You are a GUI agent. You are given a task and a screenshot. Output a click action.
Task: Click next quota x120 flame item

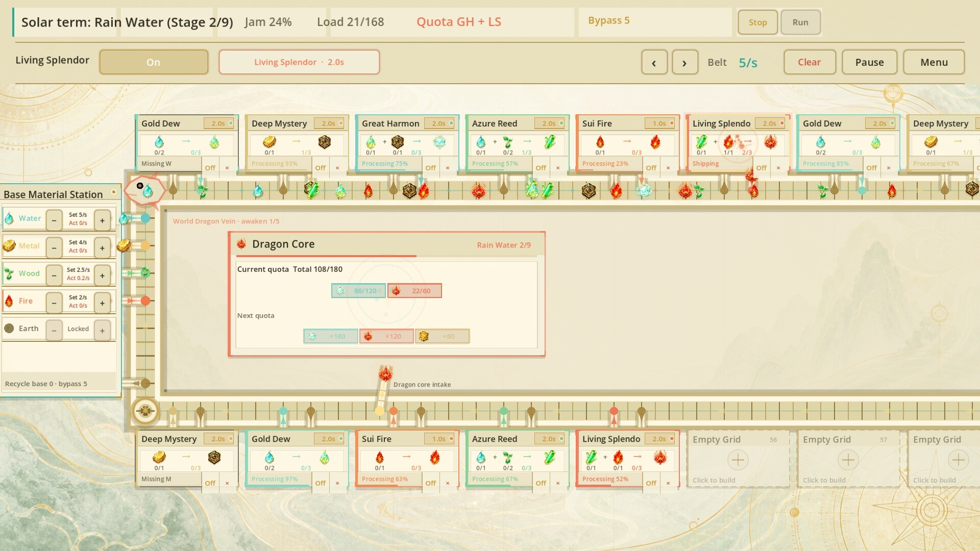click(x=386, y=336)
